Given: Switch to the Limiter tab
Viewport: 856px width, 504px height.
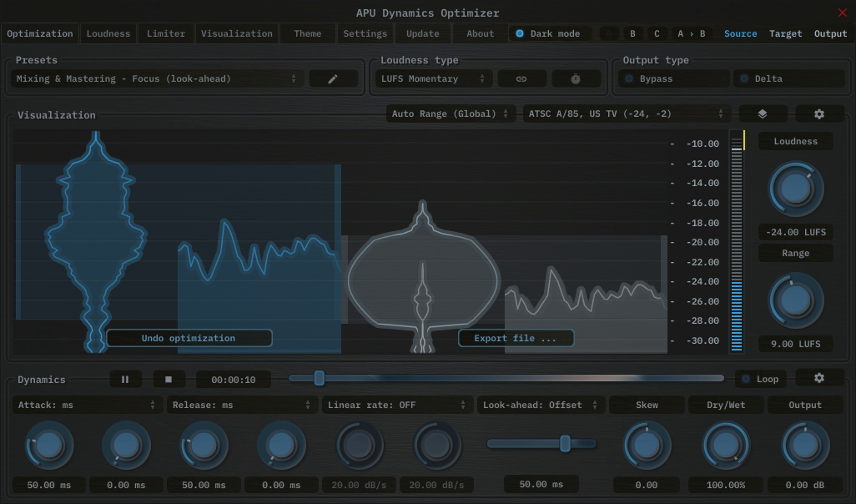Looking at the screenshot, I should [165, 33].
